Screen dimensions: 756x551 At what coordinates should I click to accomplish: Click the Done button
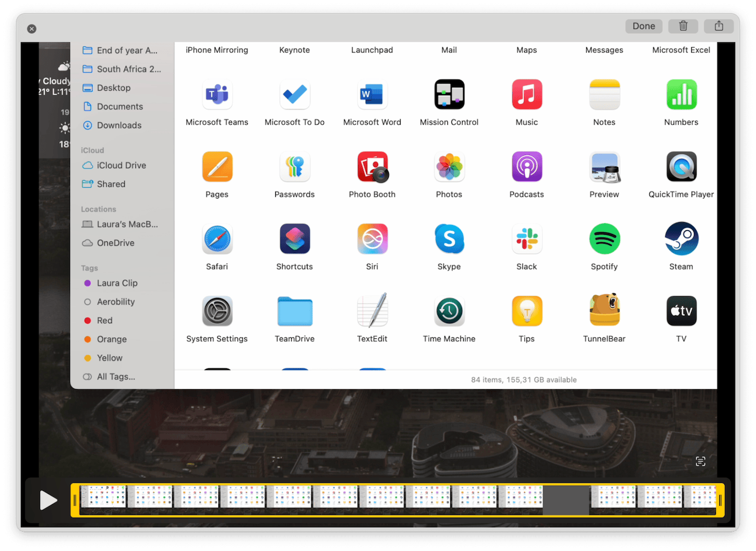point(643,26)
